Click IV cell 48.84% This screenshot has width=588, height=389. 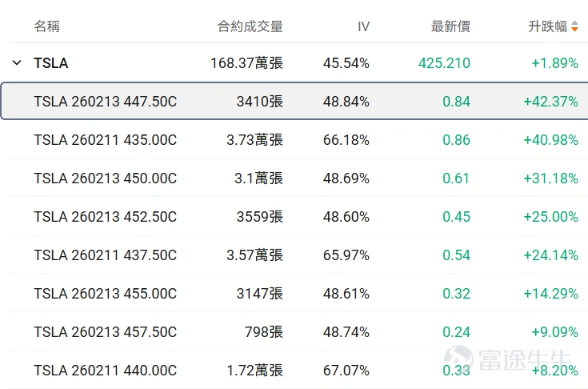click(346, 102)
